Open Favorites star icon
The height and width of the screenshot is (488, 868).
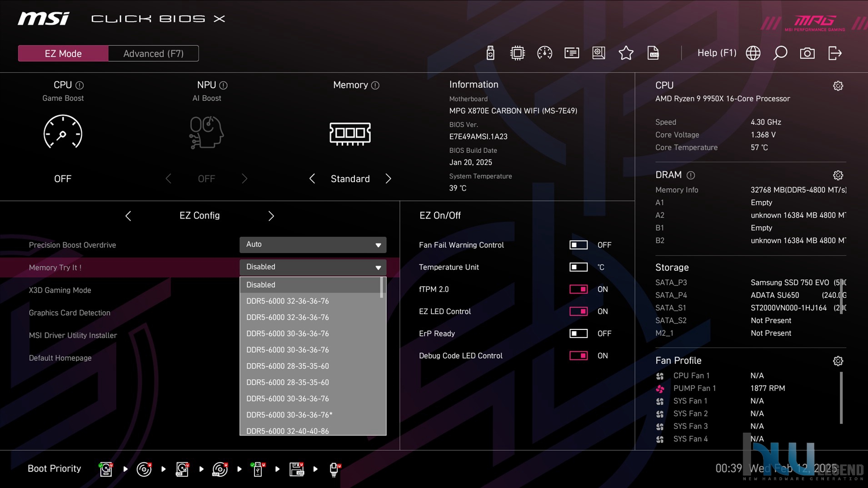pos(626,53)
